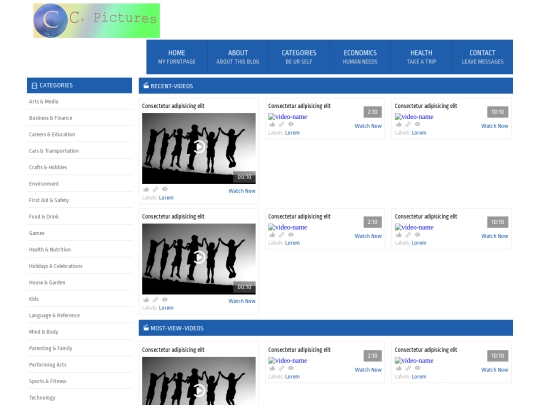Click Watch Now for 10:10 video, second Recent-Videos row

pos(495,236)
